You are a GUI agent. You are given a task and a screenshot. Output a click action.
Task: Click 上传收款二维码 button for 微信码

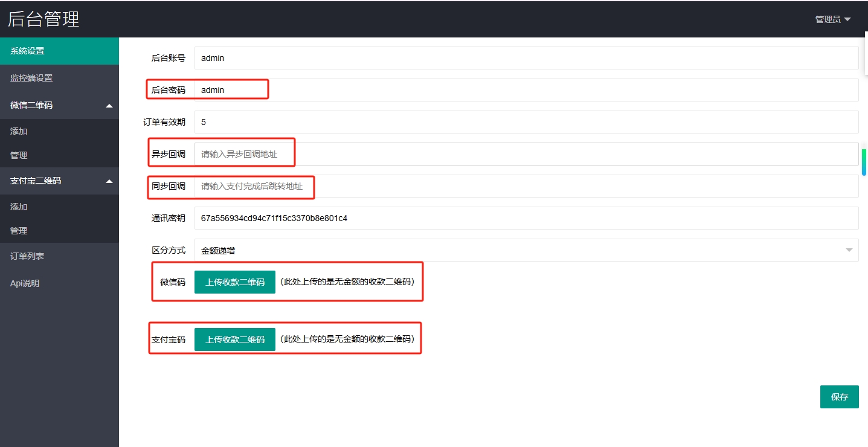click(x=234, y=282)
